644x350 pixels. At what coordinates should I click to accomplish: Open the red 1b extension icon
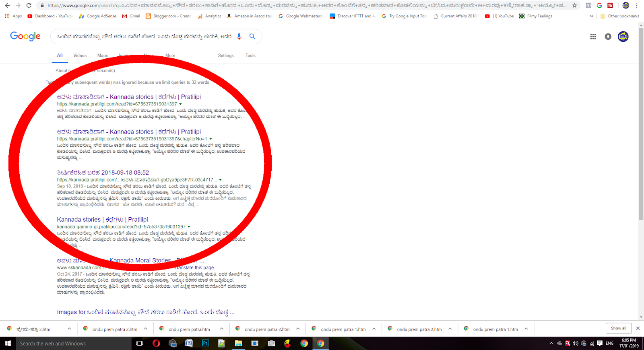610,5
